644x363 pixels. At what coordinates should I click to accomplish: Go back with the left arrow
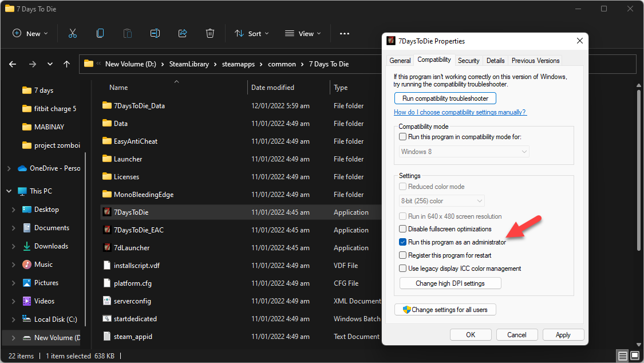coord(13,64)
